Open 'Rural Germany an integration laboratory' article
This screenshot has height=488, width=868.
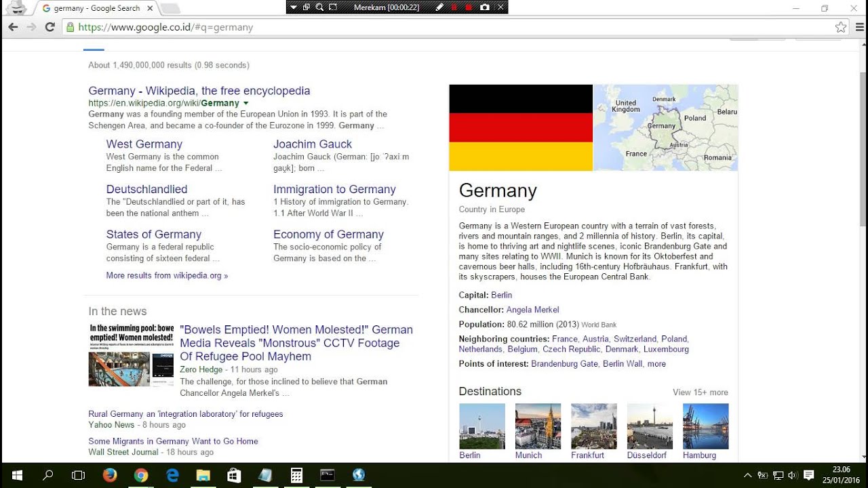186,414
